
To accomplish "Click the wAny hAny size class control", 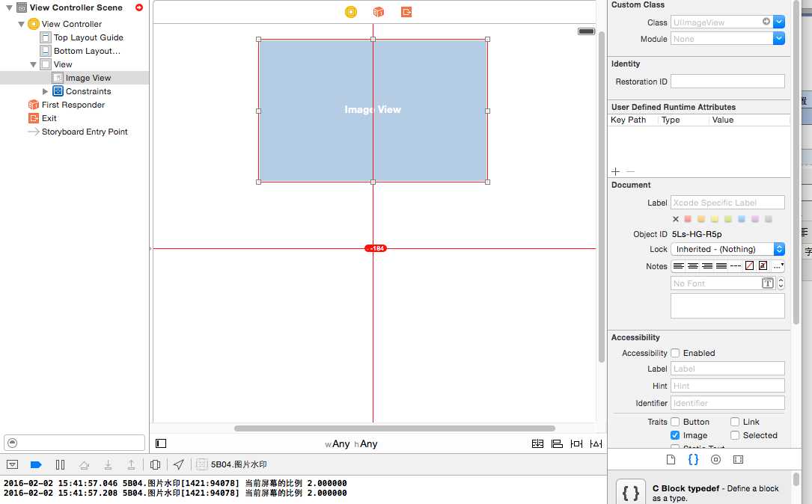I will click(351, 443).
